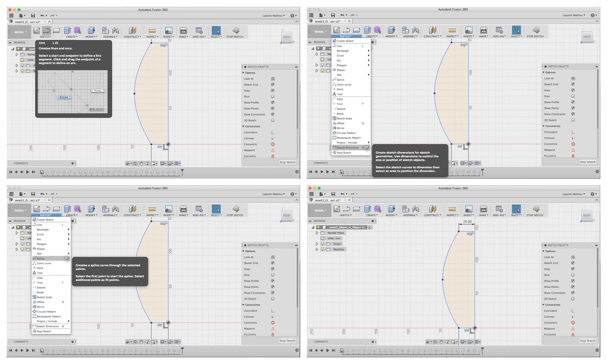In the window with the Sketch Dimension tooltip, toggle the Show Profile checkbox
The image size is (607, 364).
[x=573, y=102]
